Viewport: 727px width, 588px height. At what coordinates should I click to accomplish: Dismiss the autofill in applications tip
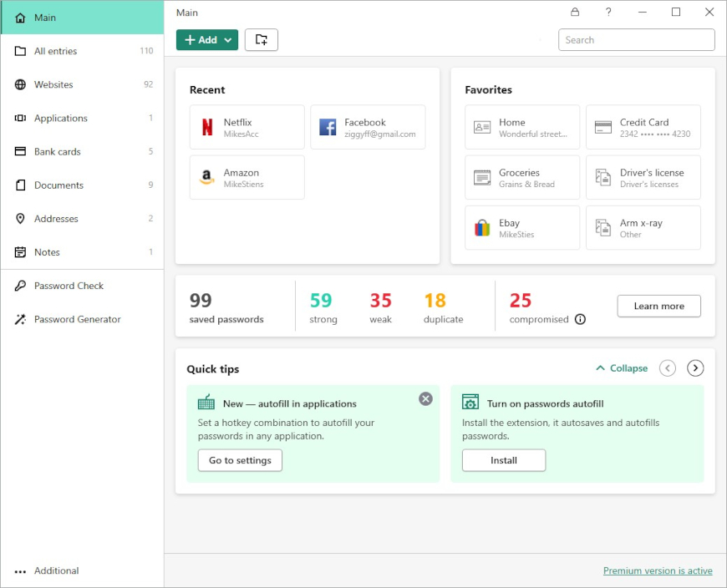point(425,399)
